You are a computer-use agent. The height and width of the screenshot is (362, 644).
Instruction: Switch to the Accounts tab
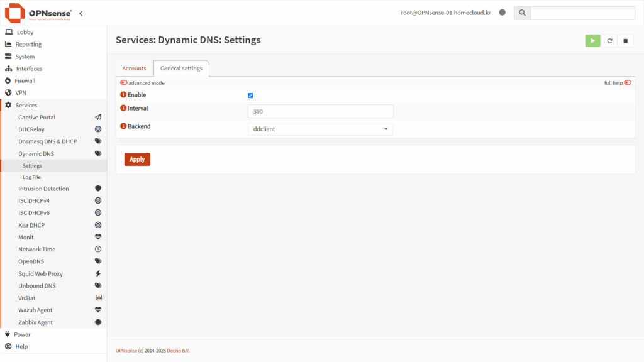click(x=134, y=69)
